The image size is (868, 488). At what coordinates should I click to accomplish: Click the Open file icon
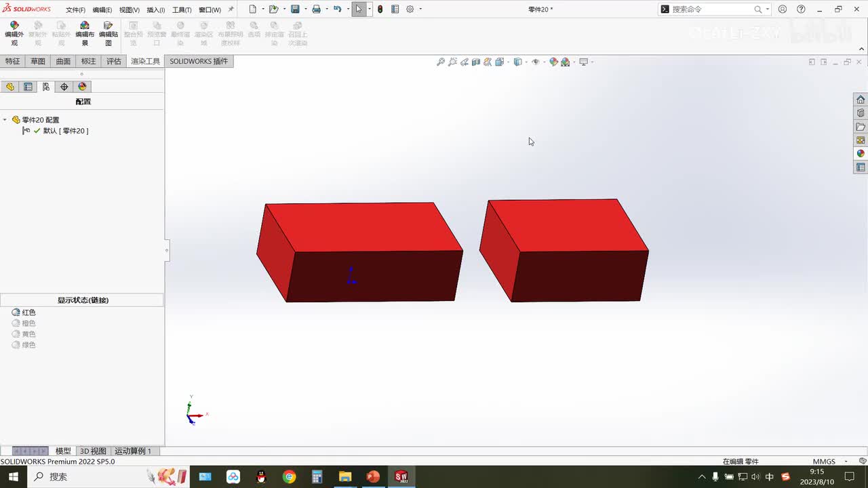click(273, 9)
